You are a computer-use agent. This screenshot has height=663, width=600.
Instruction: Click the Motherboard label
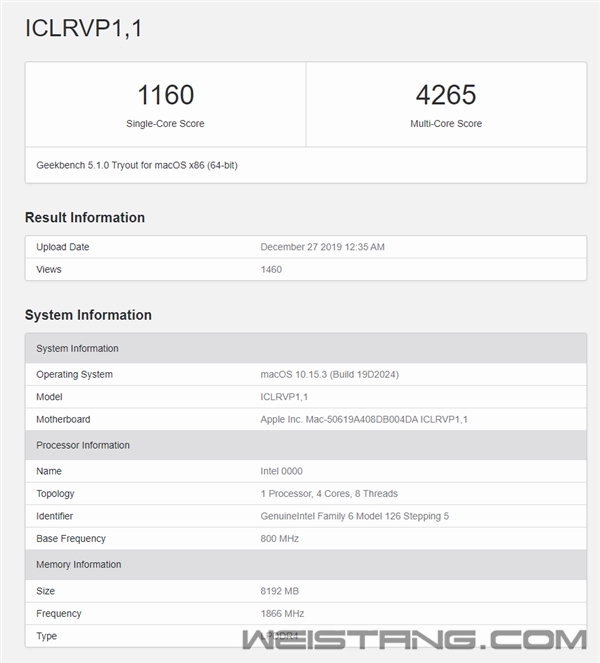[x=63, y=419]
